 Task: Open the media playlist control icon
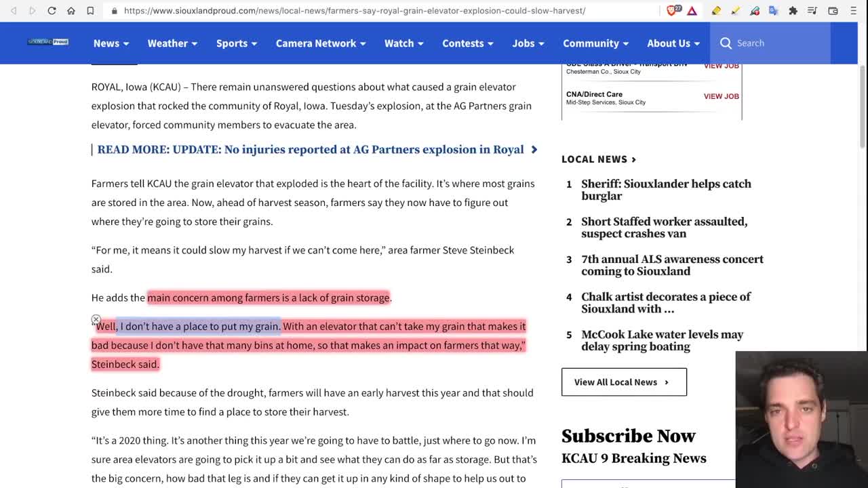813,11
